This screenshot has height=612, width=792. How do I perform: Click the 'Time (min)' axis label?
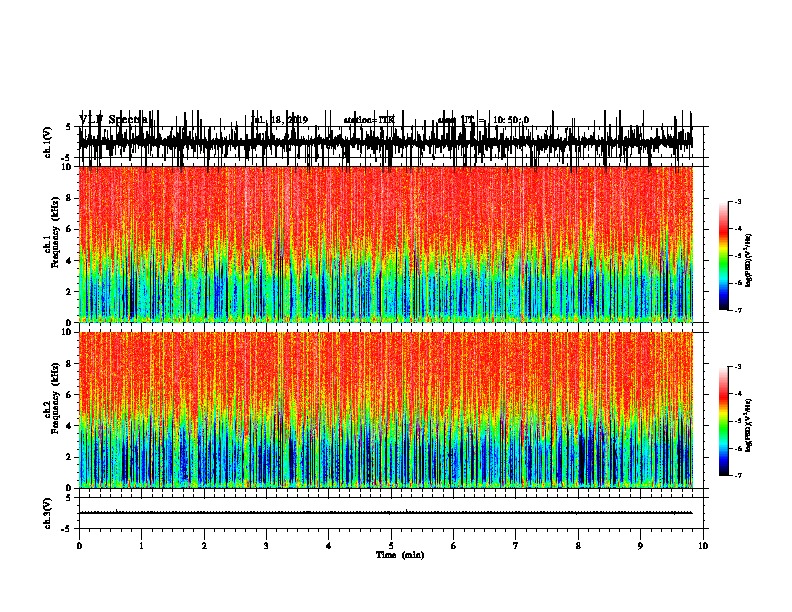click(x=400, y=555)
